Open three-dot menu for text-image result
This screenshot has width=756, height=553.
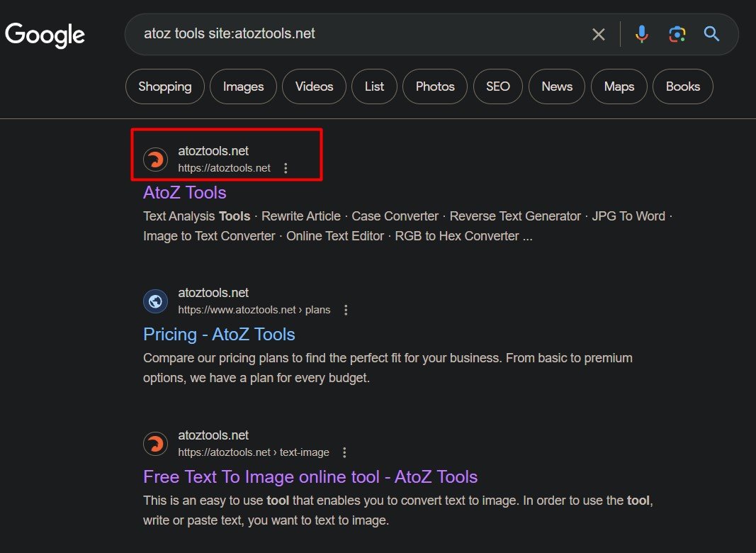344,452
